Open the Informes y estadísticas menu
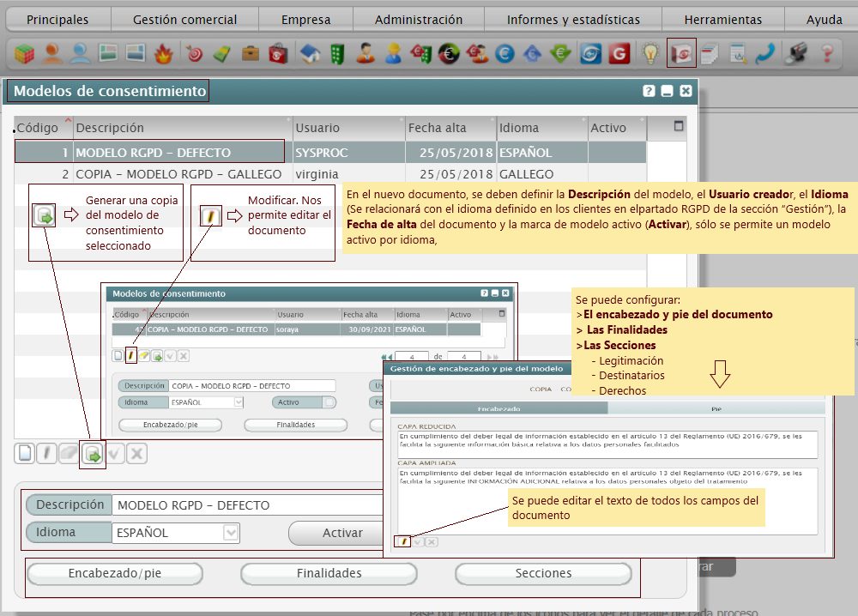Viewport: 858px width, 616px height. pyautogui.click(x=573, y=20)
